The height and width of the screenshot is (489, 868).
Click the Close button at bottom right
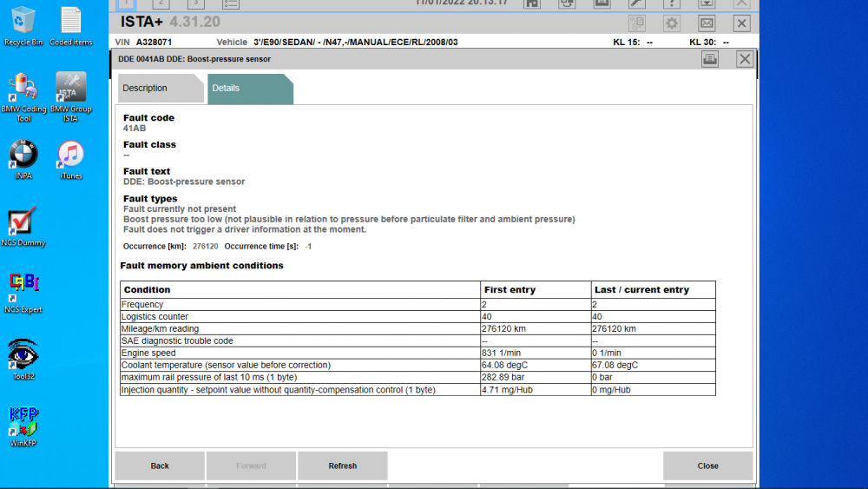(708, 466)
